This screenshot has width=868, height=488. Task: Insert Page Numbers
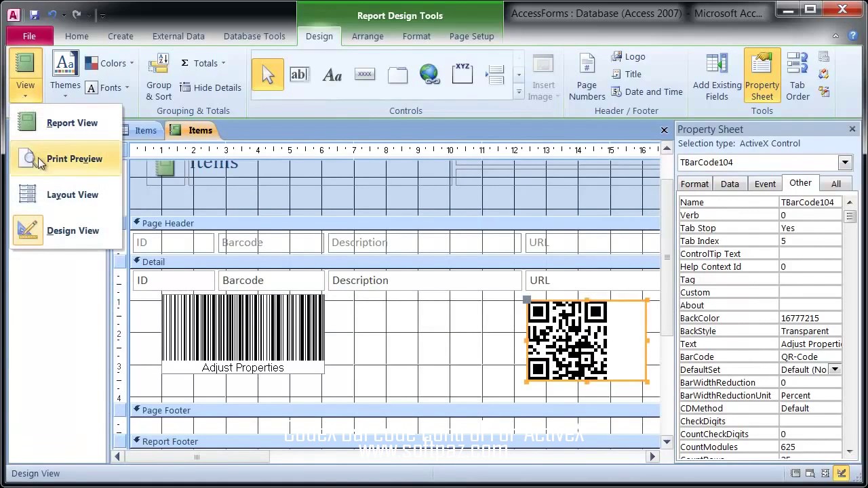(587, 77)
